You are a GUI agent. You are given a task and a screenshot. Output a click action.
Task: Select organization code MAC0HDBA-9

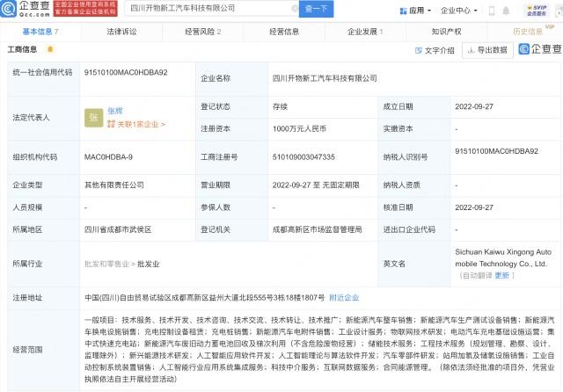(108, 156)
